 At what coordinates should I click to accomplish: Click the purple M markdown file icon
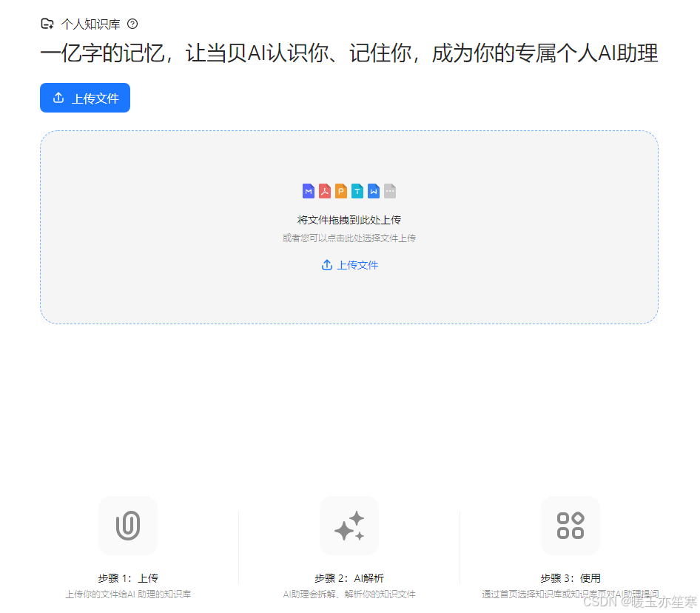click(x=309, y=191)
